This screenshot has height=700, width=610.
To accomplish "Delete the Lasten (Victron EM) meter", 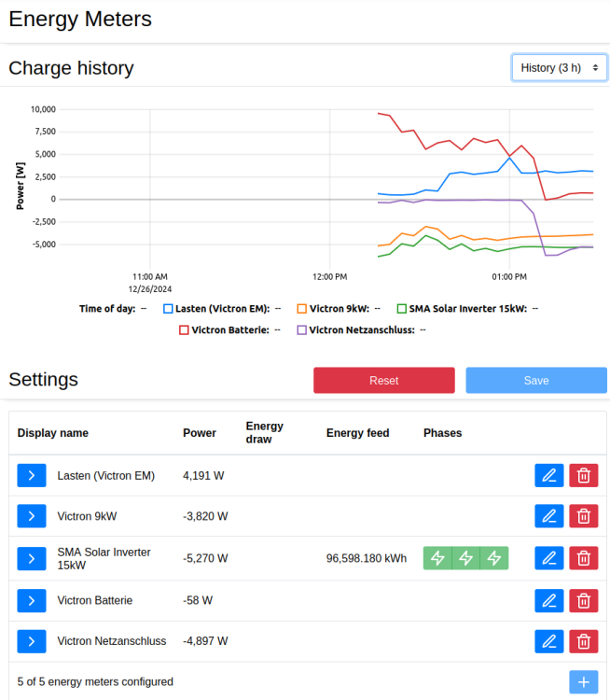I will pyautogui.click(x=584, y=475).
